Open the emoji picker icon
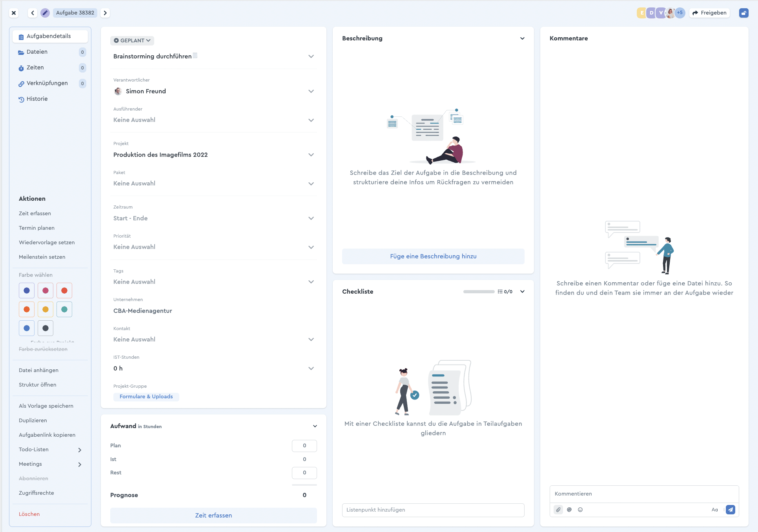The height and width of the screenshot is (532, 758). (x=580, y=510)
